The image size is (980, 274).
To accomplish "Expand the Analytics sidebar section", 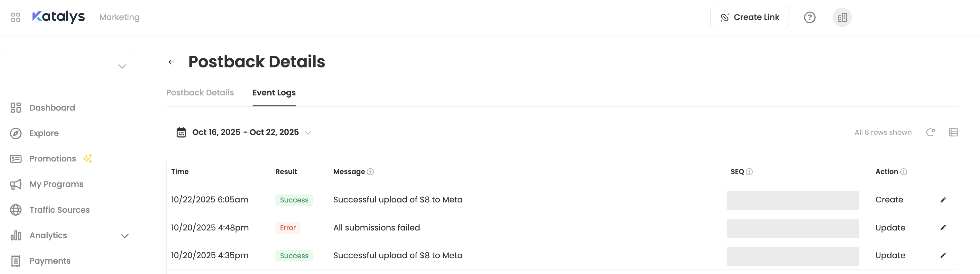I will tap(125, 236).
